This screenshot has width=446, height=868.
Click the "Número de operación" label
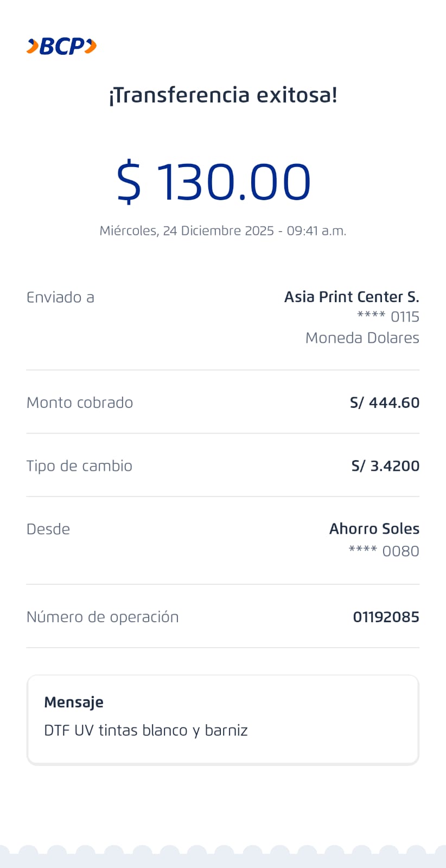[x=103, y=617]
